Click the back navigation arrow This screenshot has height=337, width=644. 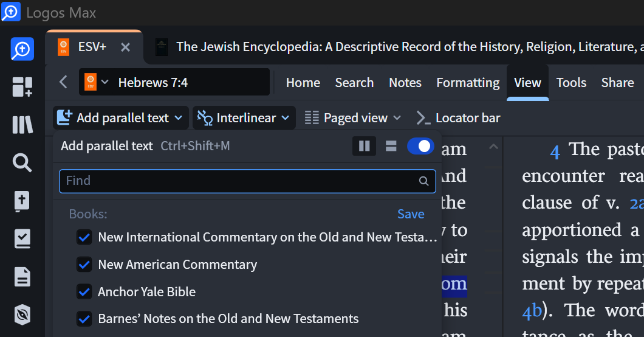coord(63,82)
